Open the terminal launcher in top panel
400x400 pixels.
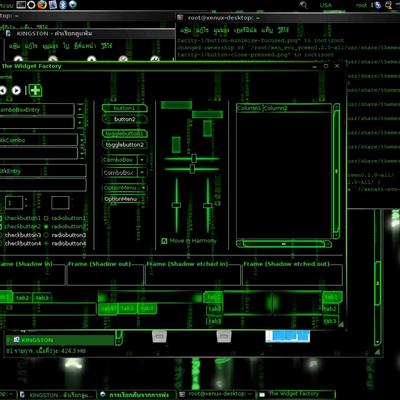[x=21, y=5]
